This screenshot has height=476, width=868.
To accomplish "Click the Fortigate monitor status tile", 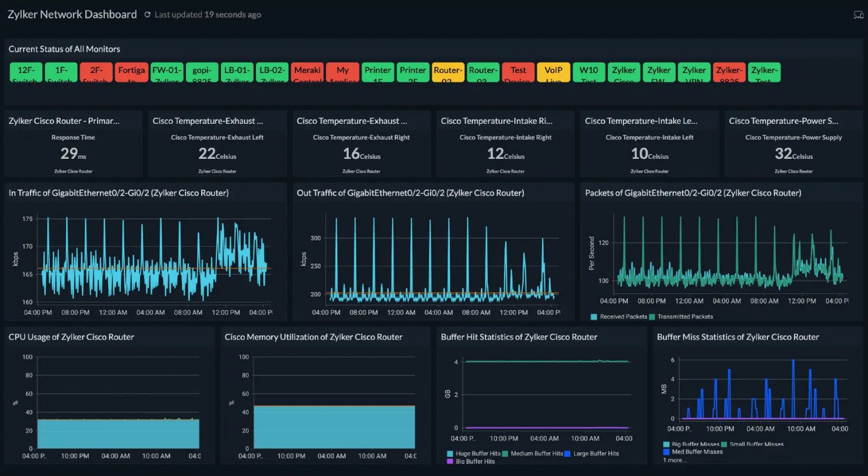I will (x=131, y=72).
